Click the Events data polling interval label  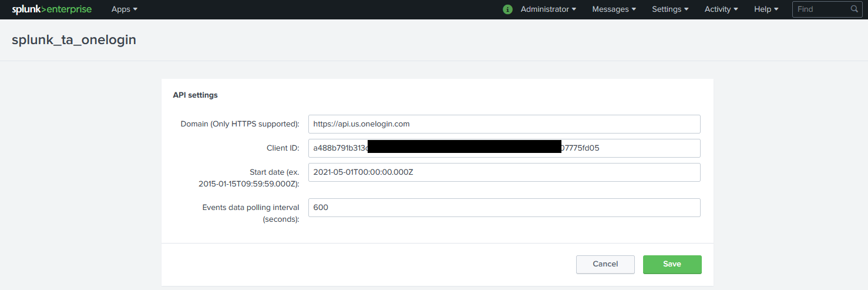251,214
